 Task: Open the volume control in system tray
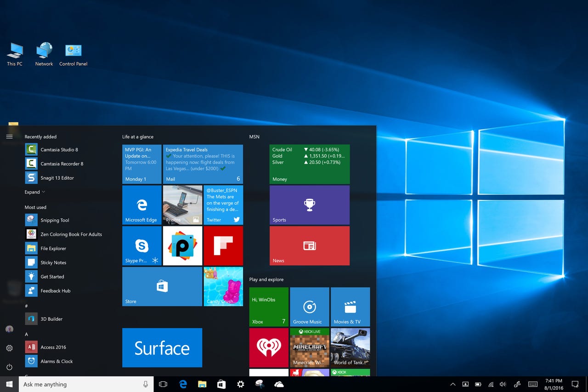pos(503,384)
